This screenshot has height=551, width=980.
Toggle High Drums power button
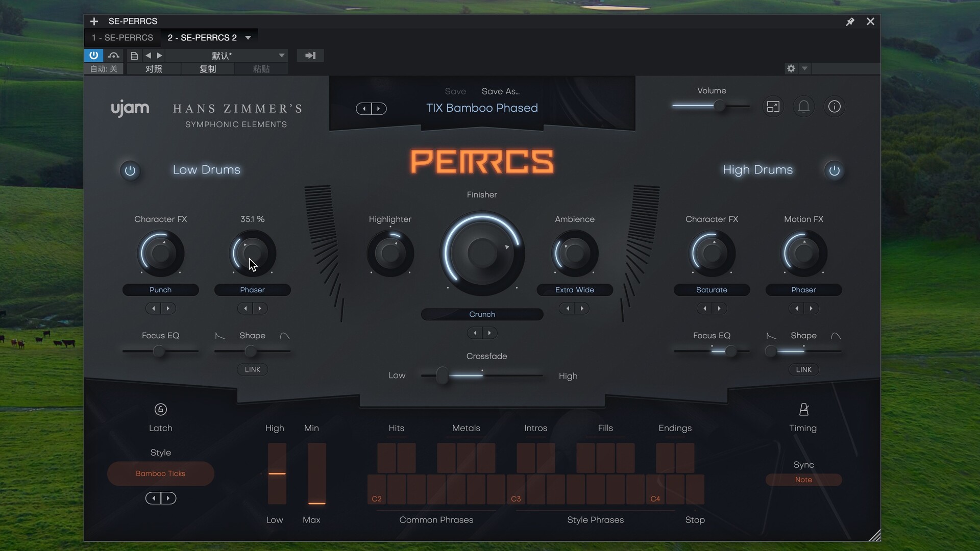834,170
